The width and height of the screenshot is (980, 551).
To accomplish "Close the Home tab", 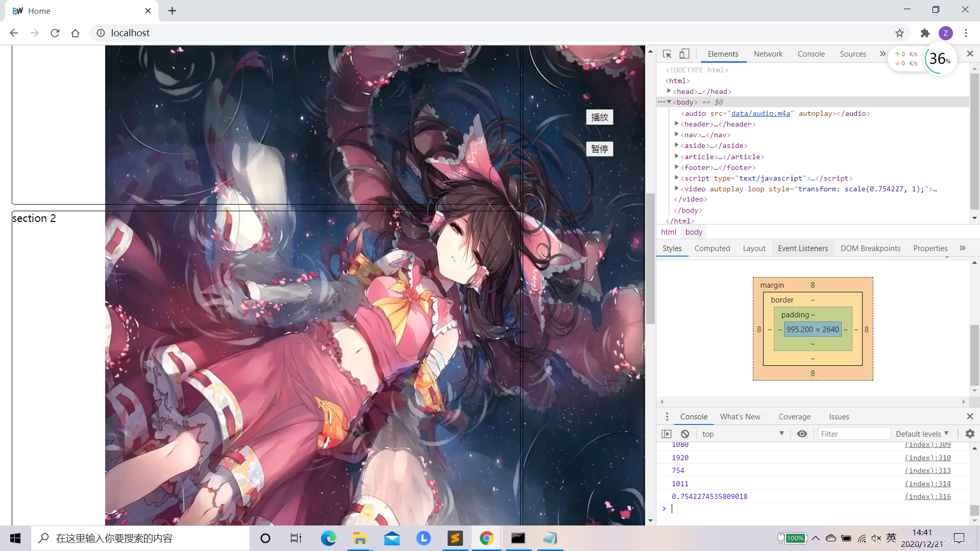I will pyautogui.click(x=148, y=11).
